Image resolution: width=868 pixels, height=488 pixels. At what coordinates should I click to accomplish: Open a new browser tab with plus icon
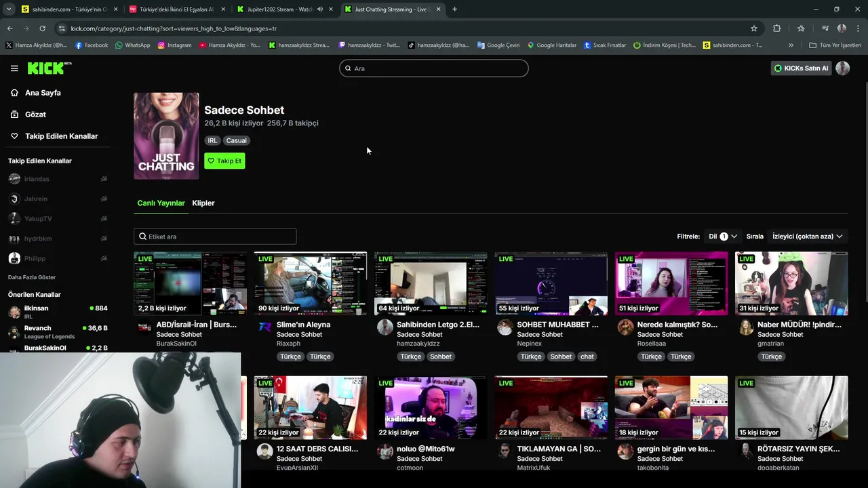pyautogui.click(x=454, y=9)
